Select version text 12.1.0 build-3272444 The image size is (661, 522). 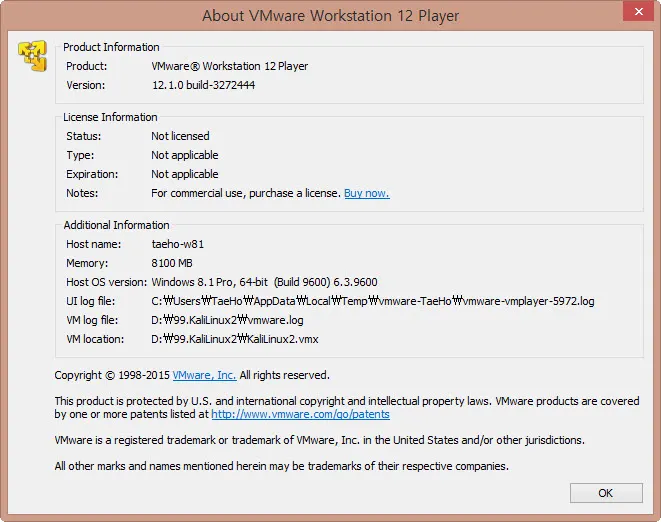203,85
